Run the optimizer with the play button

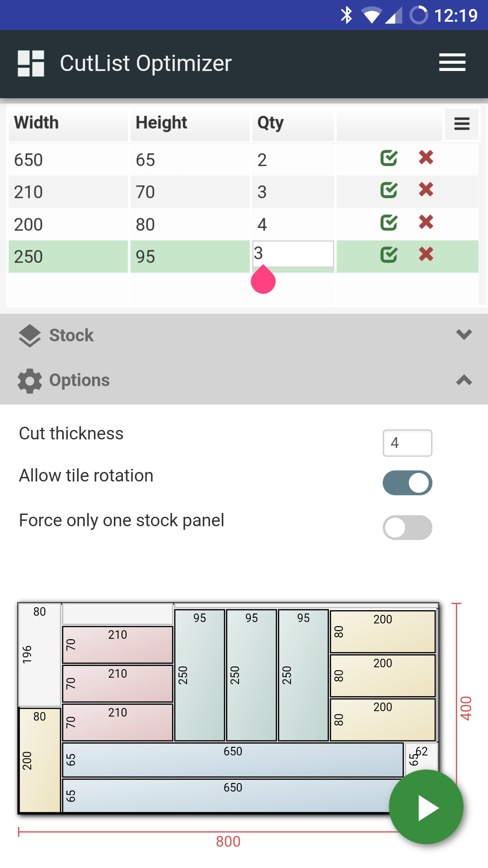pyautogui.click(x=426, y=807)
